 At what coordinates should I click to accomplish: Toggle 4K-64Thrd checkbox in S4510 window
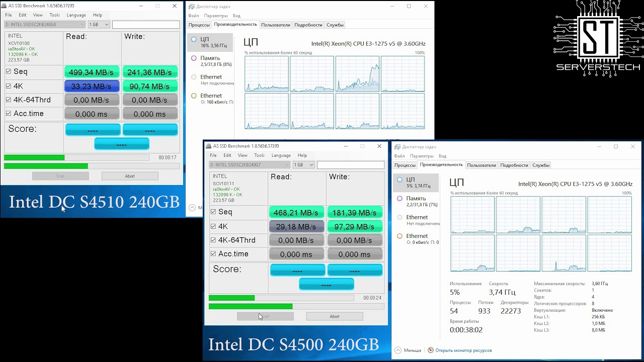8,100
